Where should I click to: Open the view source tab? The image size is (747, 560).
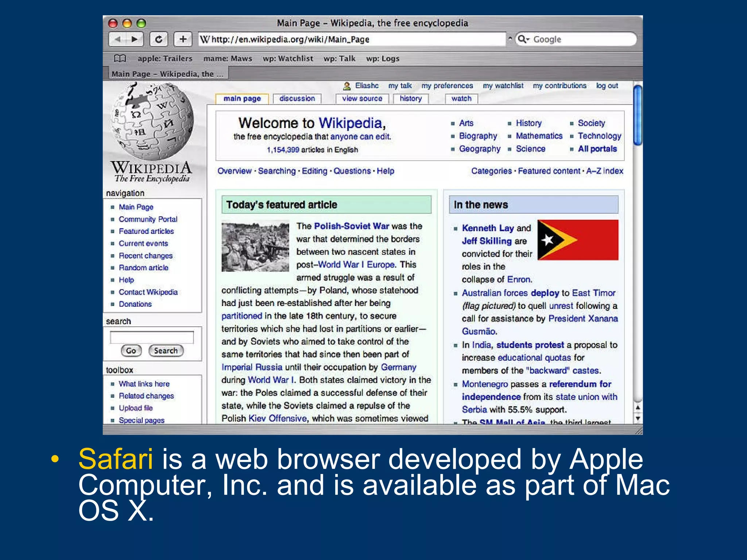coord(362,98)
